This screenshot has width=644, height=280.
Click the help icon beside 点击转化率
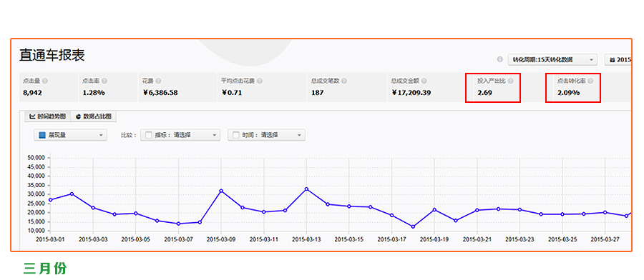590,81
